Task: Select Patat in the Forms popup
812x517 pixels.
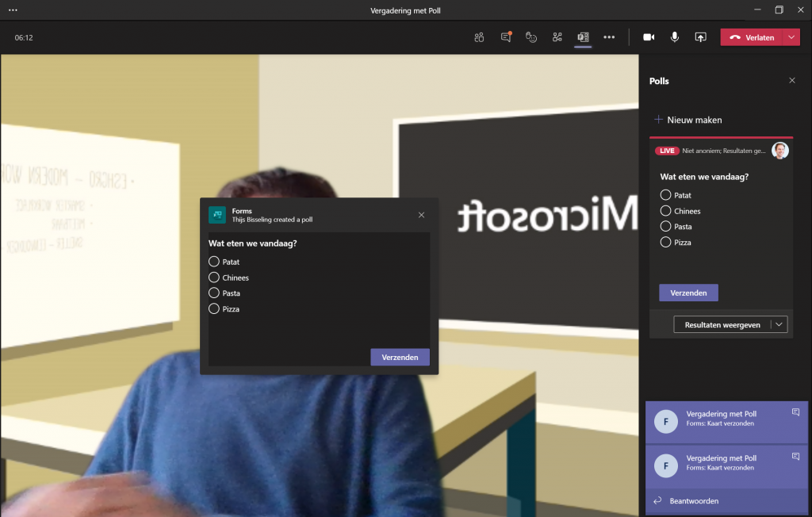Action: [214, 262]
